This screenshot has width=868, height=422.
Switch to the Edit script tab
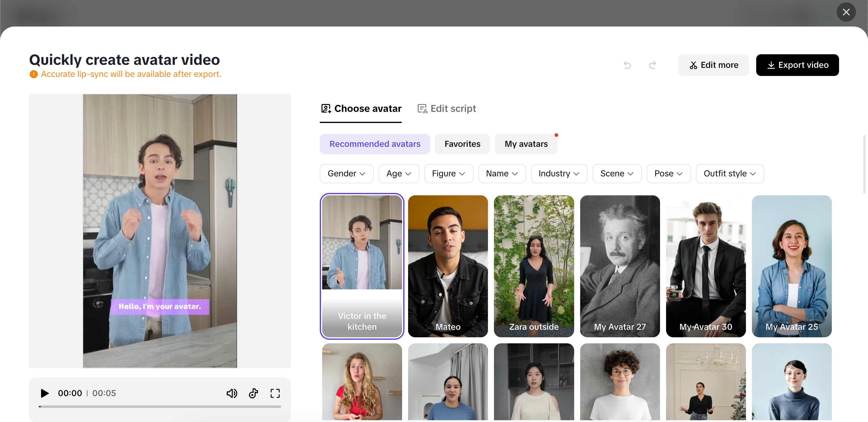446,109
